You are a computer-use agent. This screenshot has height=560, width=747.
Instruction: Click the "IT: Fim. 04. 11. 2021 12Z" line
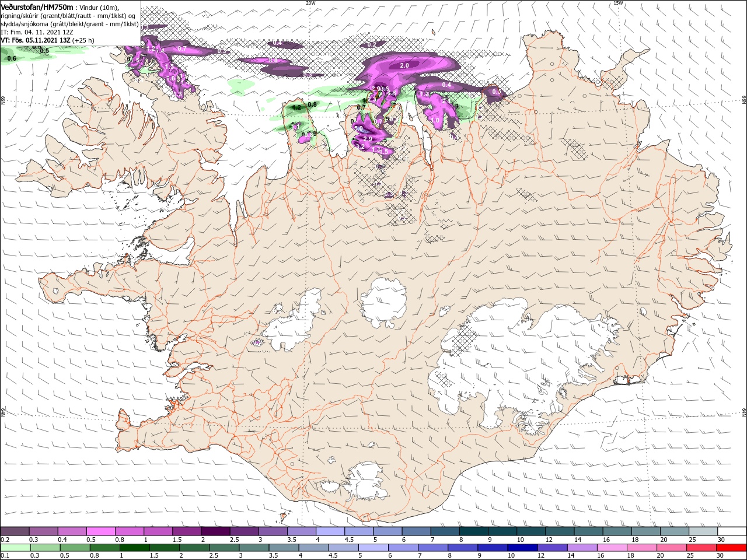(x=36, y=32)
